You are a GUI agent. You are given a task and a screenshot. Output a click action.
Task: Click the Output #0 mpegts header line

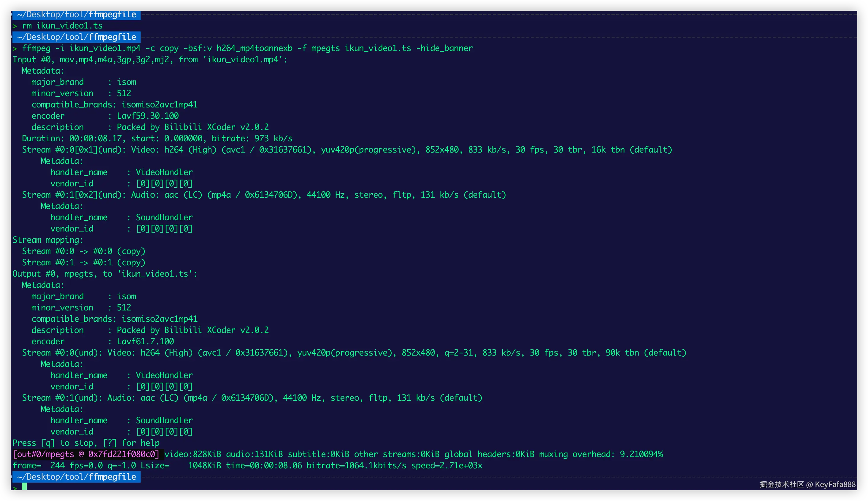tap(104, 274)
